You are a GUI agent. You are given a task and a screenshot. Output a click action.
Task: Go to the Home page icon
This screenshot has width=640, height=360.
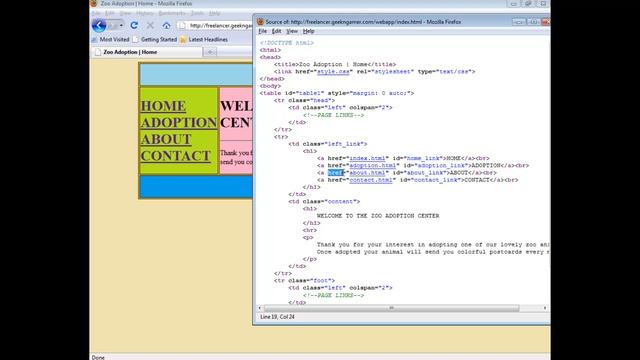point(166,25)
